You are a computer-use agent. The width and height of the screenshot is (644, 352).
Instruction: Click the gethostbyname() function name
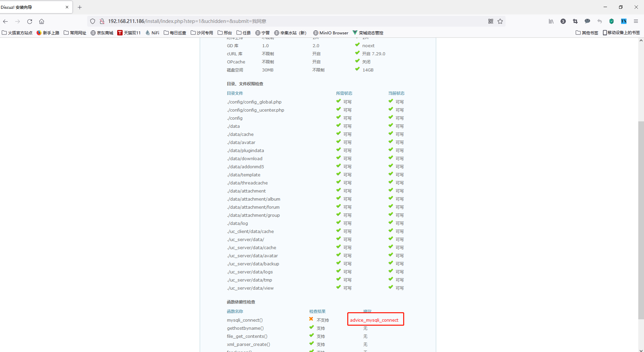click(245, 328)
